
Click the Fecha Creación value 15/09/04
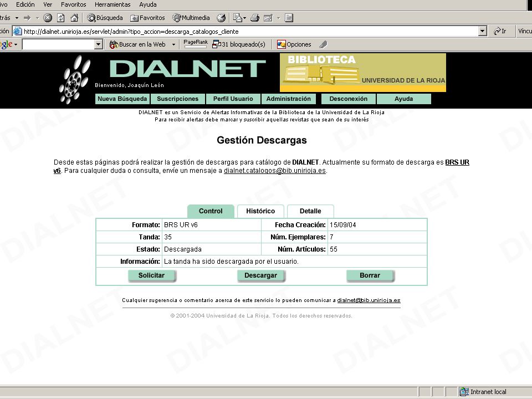(x=342, y=225)
